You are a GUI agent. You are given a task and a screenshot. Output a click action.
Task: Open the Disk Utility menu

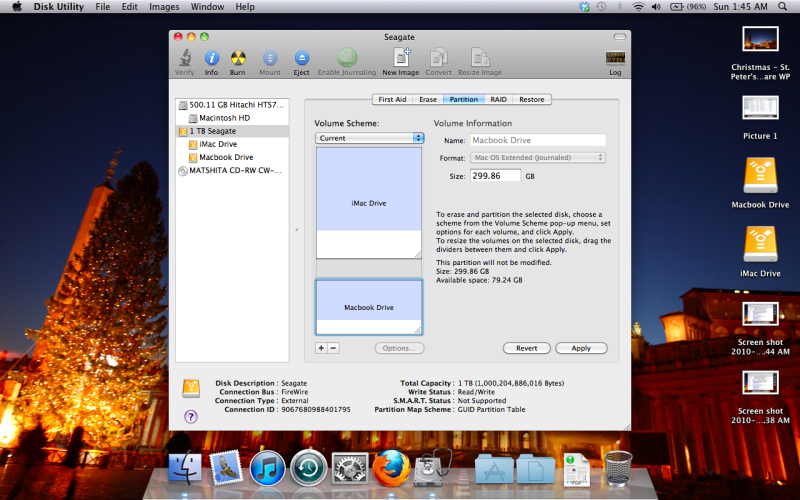[59, 7]
